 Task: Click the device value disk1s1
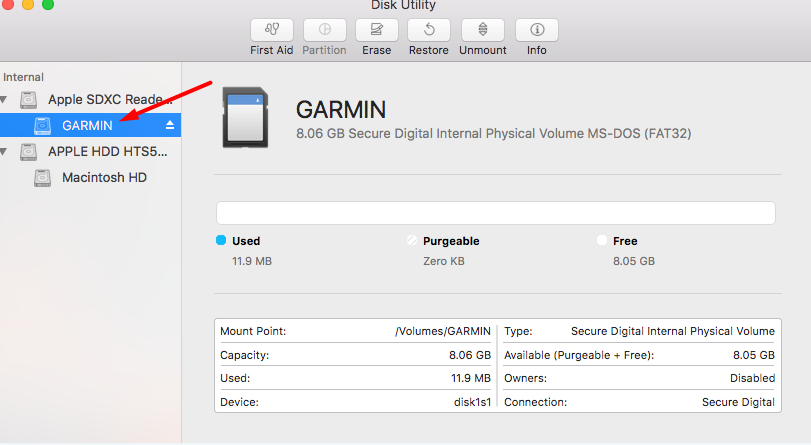click(472, 402)
